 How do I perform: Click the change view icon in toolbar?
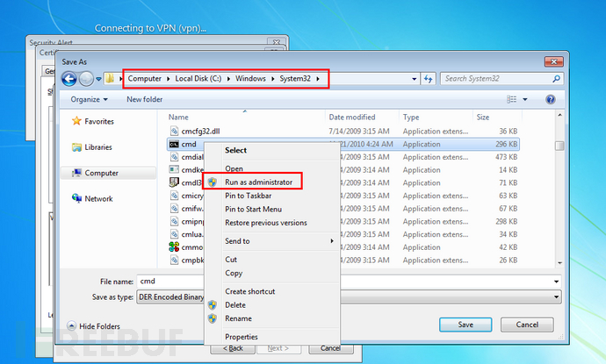tap(511, 99)
